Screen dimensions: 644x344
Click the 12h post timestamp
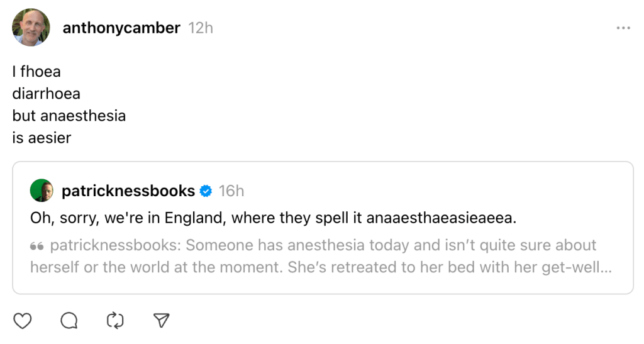pyautogui.click(x=201, y=28)
